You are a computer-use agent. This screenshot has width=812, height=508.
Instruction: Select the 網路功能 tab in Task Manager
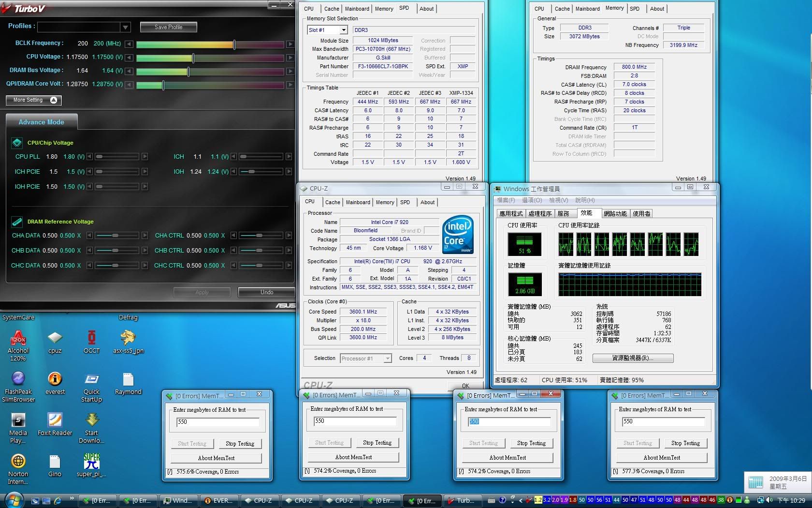click(x=615, y=213)
